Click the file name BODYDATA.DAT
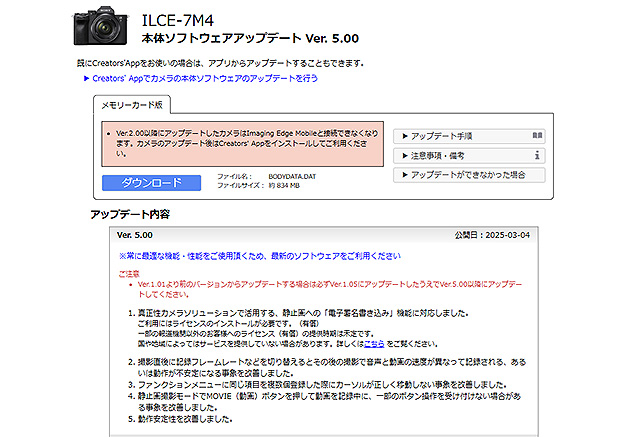The height and width of the screenshot is (437, 640). click(x=292, y=177)
